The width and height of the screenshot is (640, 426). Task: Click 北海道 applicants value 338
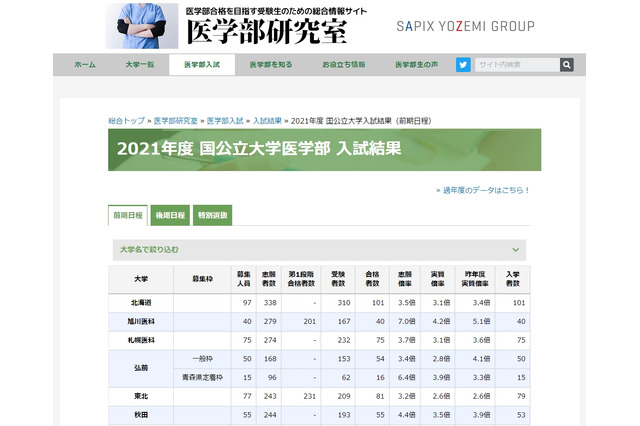click(270, 303)
